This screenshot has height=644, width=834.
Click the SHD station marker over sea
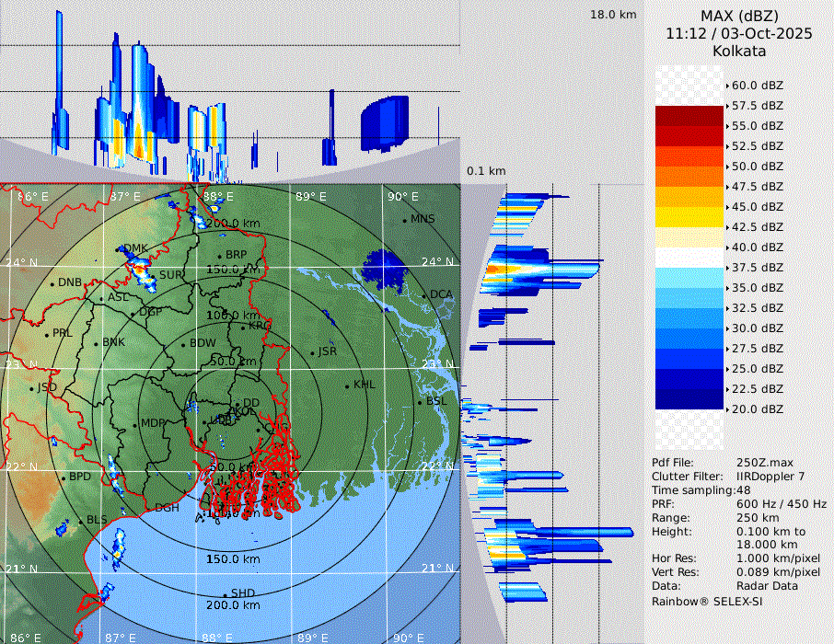click(225, 594)
